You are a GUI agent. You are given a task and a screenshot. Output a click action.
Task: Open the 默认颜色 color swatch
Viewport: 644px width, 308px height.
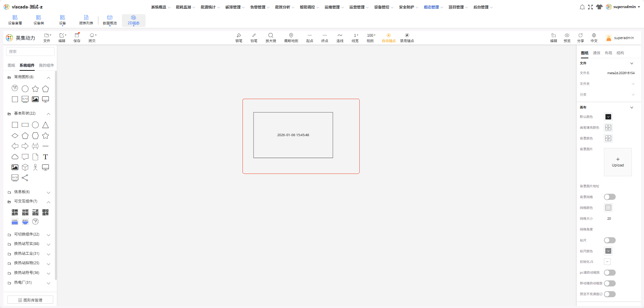(x=608, y=117)
